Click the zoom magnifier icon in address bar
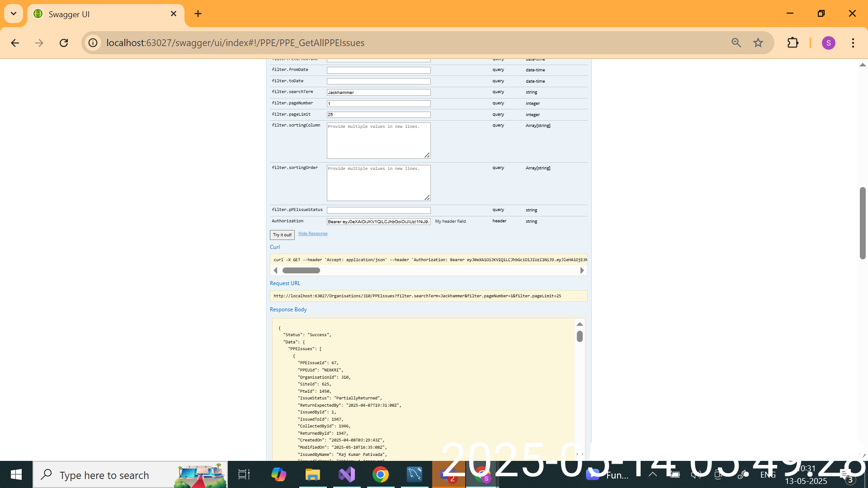 tap(736, 43)
